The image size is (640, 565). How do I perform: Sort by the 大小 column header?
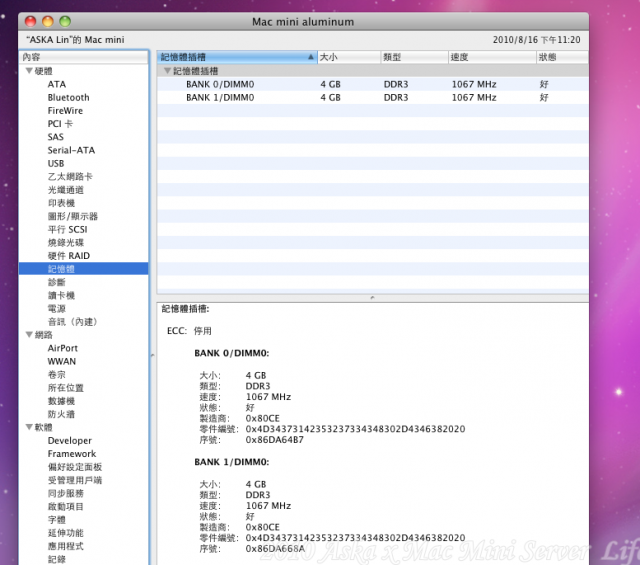point(349,57)
